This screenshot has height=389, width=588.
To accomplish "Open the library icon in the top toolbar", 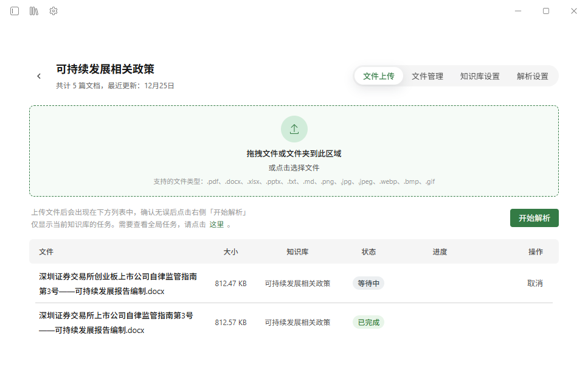I will click(x=33, y=10).
